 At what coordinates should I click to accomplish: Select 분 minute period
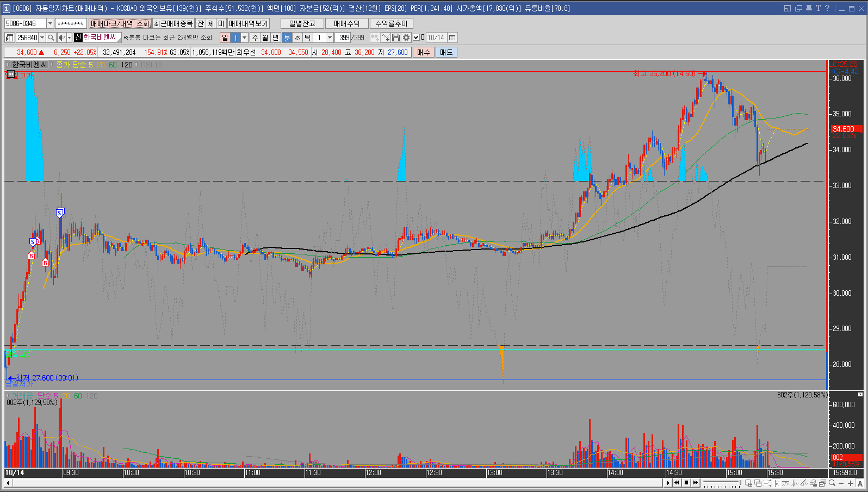point(287,38)
